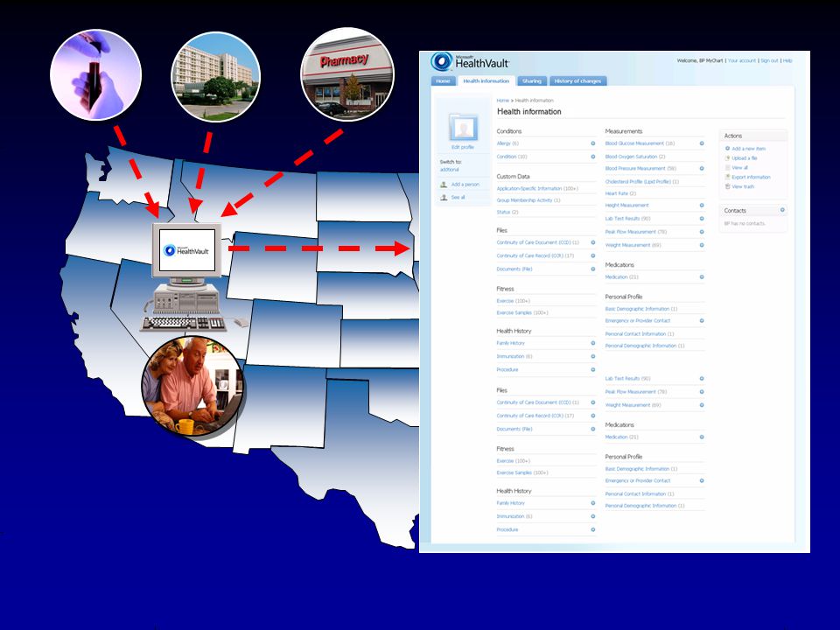Click the Export information icon
840x630 pixels.
point(727,177)
